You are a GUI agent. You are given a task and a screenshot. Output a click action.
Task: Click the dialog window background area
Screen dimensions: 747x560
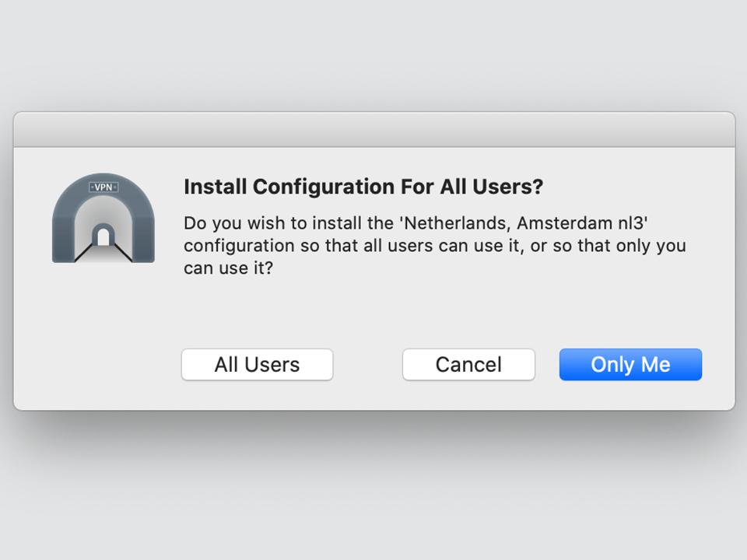pos(373,311)
